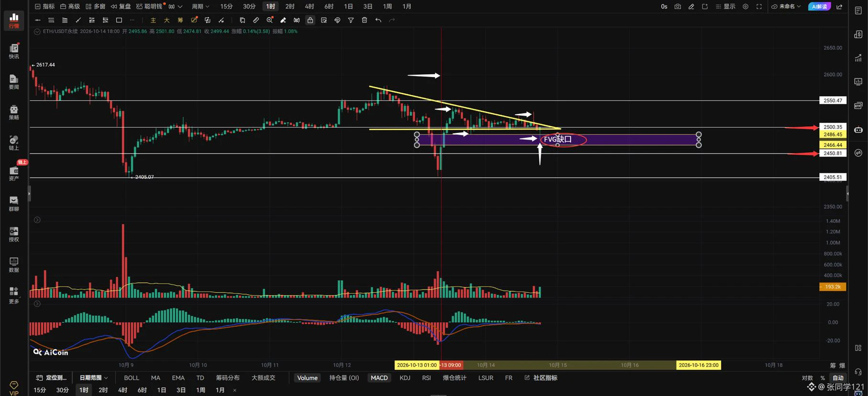Open the 未命名 layout dropdown

click(786, 7)
